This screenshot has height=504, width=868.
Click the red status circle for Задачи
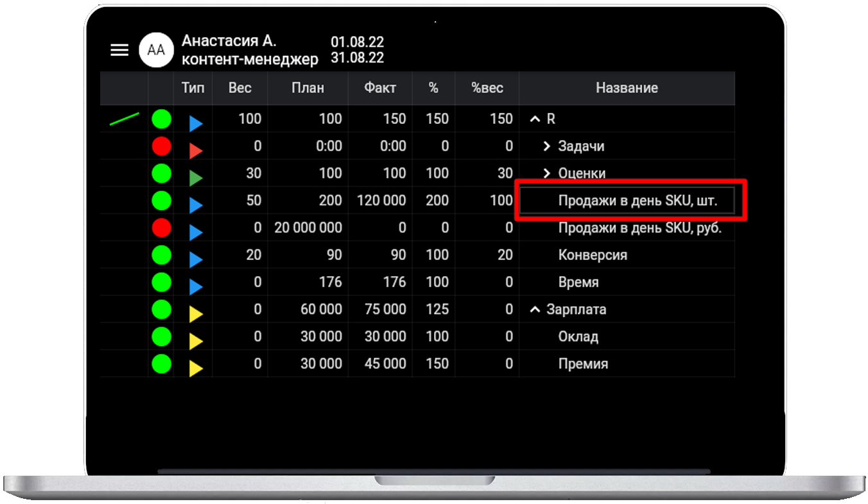[x=161, y=146]
